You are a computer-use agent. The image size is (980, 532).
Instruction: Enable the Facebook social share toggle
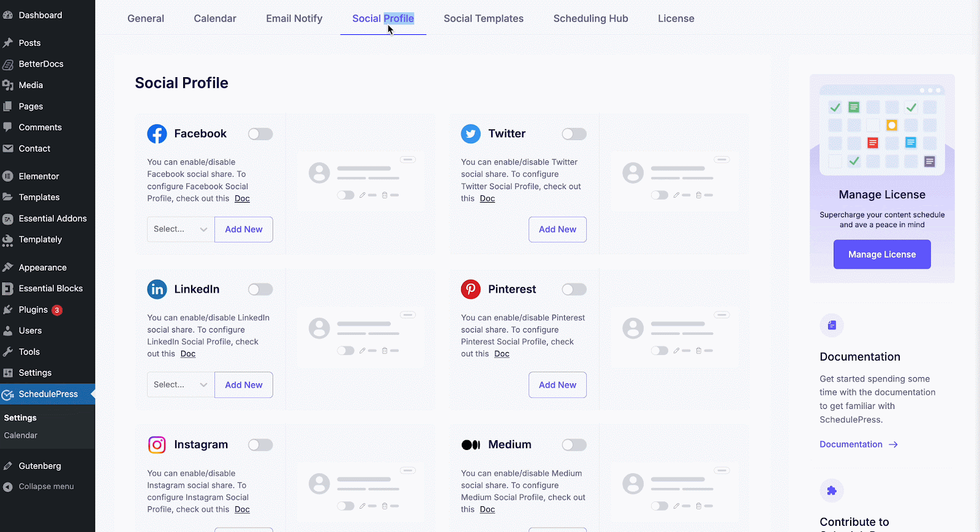[260, 134]
